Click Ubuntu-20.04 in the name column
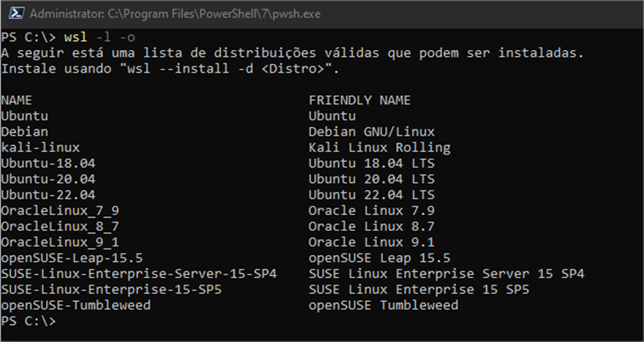The image size is (644, 342). point(48,179)
